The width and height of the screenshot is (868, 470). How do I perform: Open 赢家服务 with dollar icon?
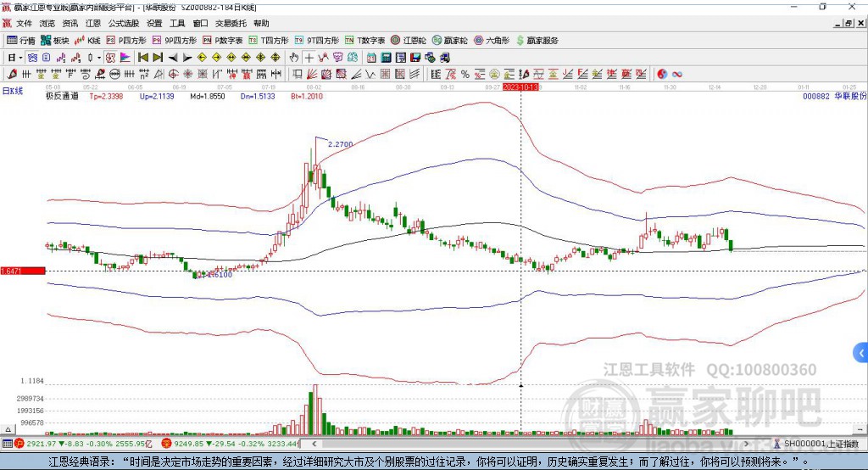537,41
